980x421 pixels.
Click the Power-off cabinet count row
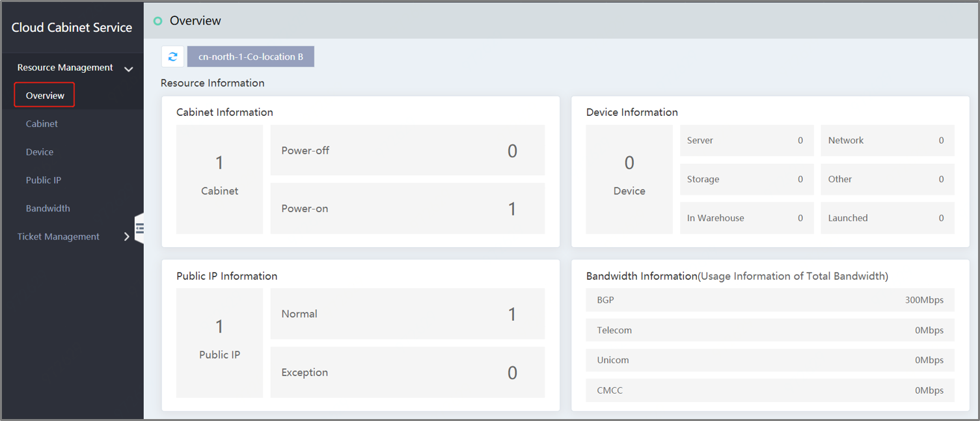click(x=407, y=150)
